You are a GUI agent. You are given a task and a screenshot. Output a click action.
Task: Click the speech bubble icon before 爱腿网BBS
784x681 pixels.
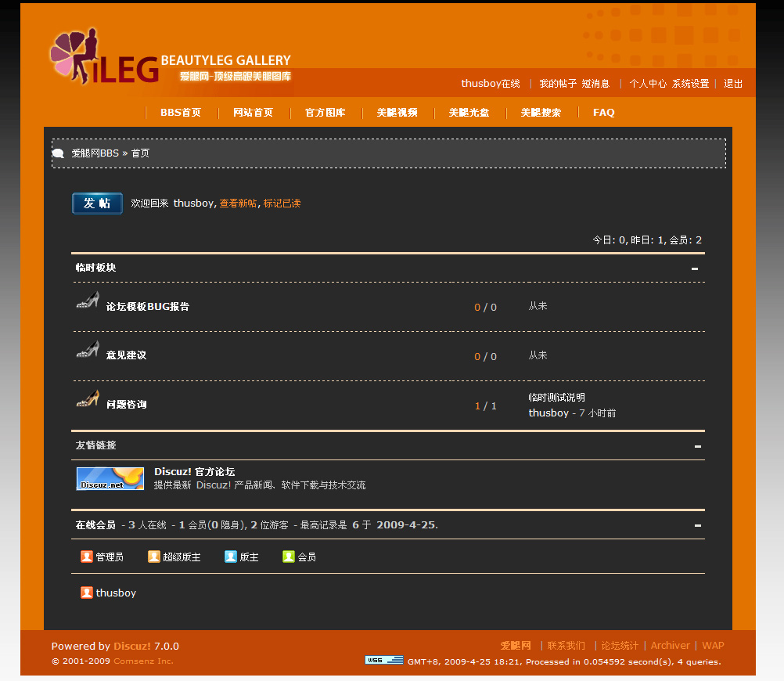pyautogui.click(x=59, y=153)
